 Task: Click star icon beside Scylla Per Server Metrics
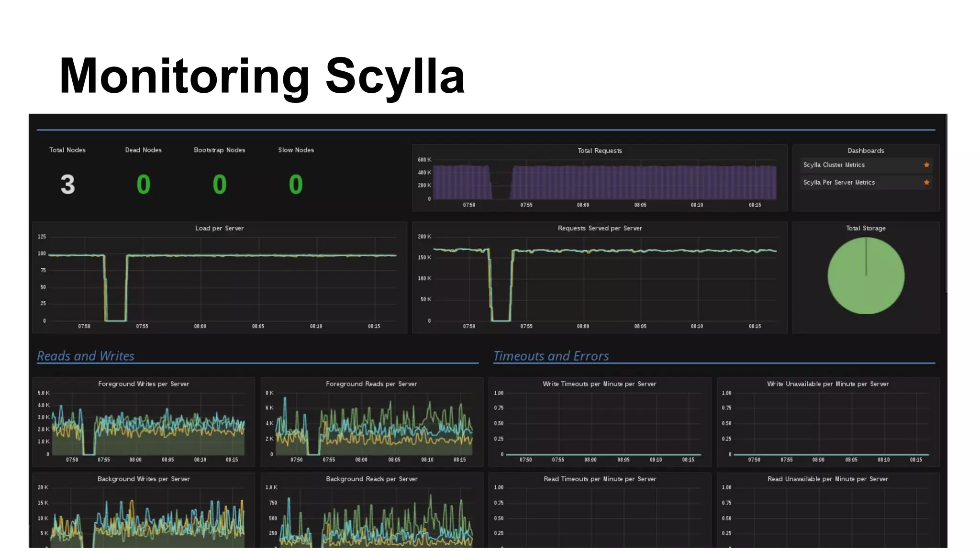pyautogui.click(x=926, y=182)
